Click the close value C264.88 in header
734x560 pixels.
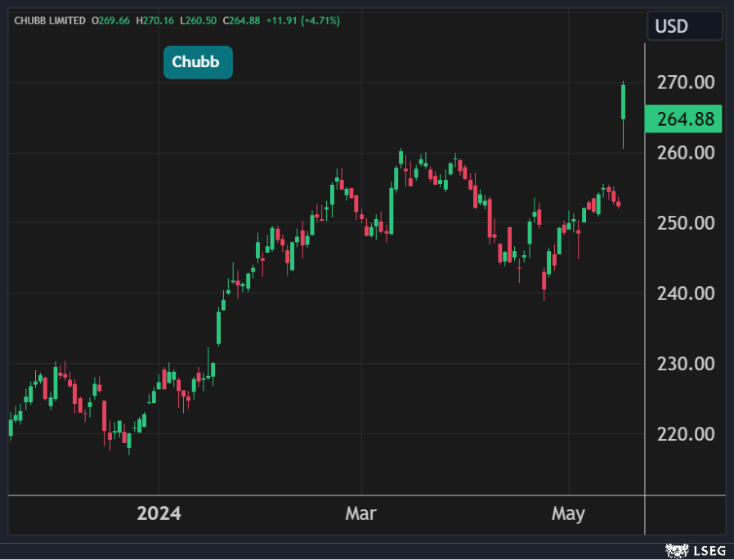click(x=242, y=20)
